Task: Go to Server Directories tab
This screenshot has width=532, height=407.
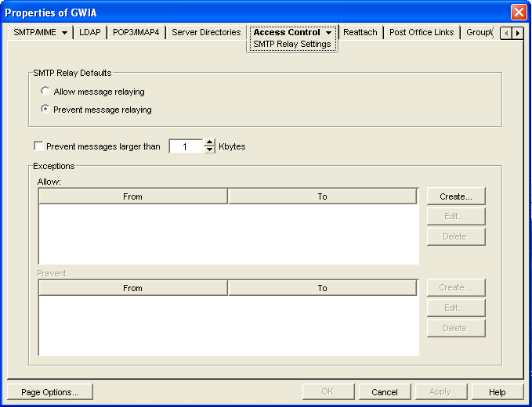Action: click(x=206, y=33)
